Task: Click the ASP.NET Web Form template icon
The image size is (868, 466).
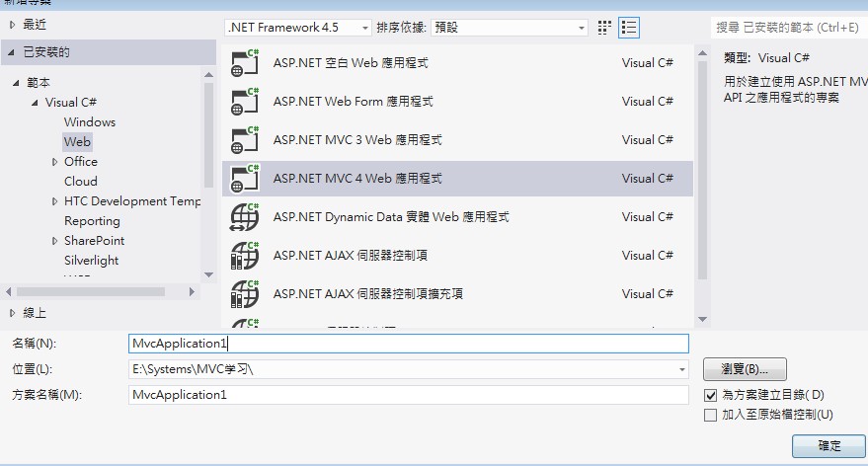Action: click(245, 102)
